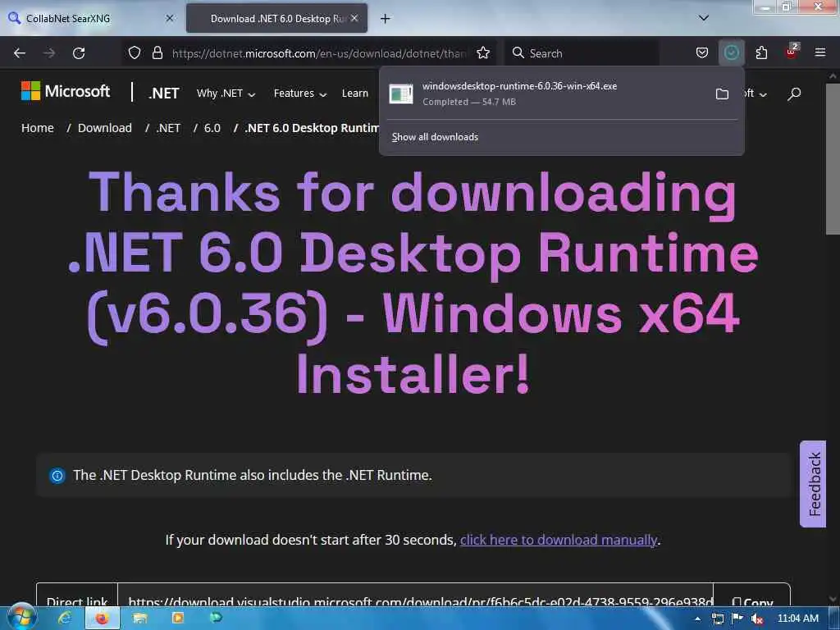Expand the Why .NET menu
840x630 pixels.
226,94
